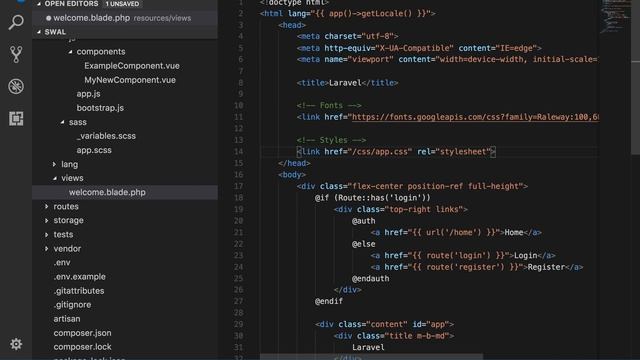Click the Laravel title text on line 8

coord(345,83)
